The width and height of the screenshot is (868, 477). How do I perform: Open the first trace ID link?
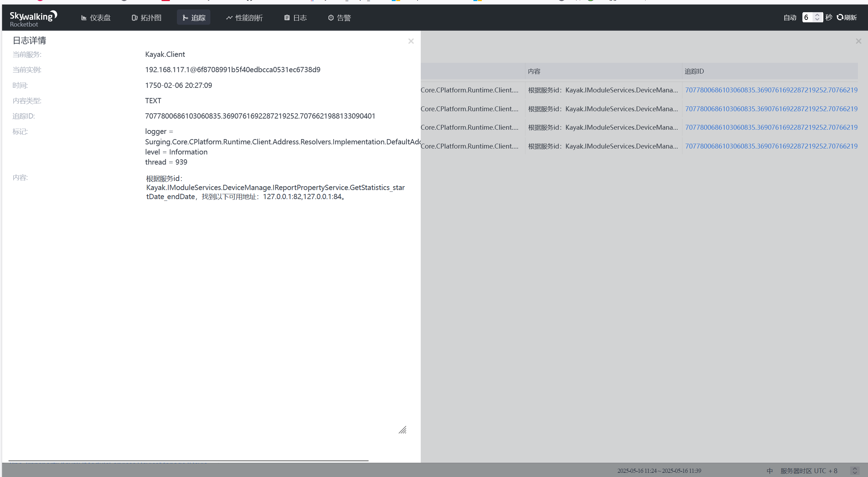(x=771, y=90)
